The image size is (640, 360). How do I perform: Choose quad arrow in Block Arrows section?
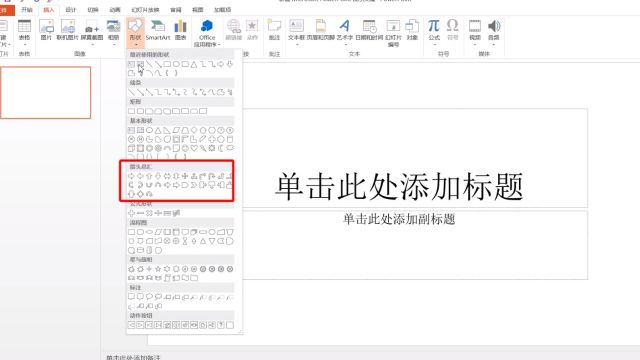point(185,176)
